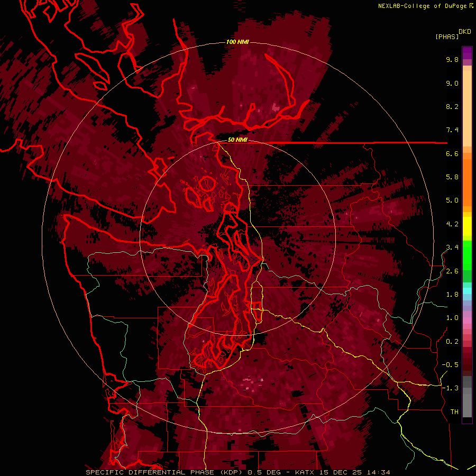Click the 0.2 scale value
The height and width of the screenshot is (476, 476).
pos(452,342)
